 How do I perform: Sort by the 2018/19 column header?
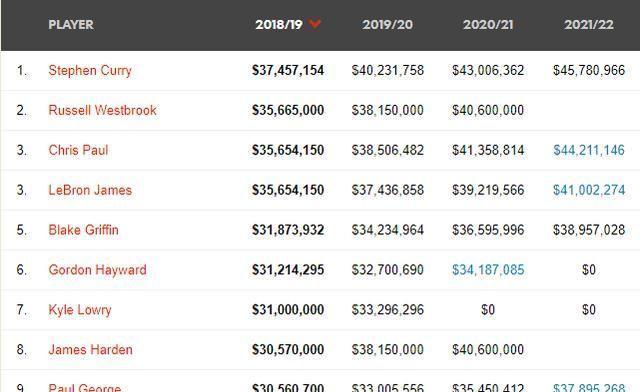pos(279,24)
